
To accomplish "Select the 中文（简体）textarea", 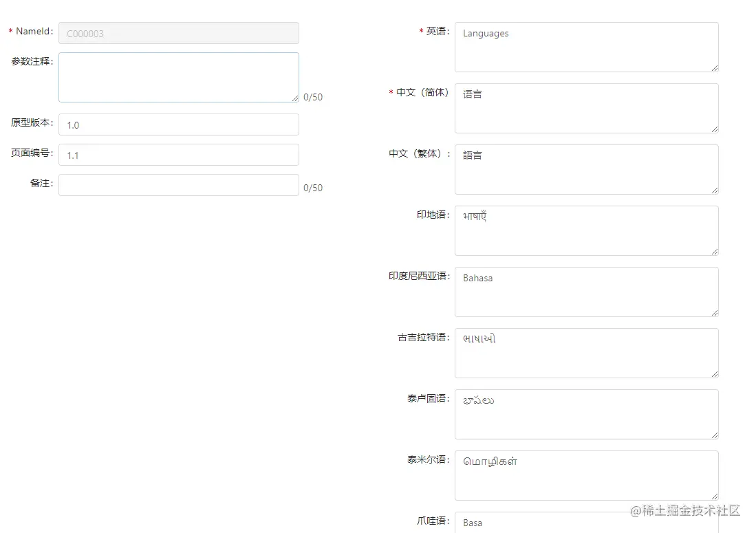I will (x=586, y=108).
